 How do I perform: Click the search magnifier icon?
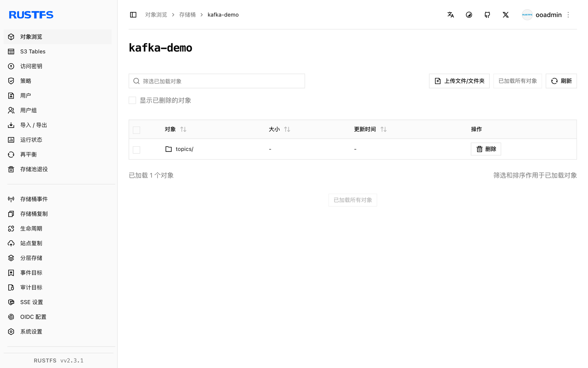coord(136,81)
